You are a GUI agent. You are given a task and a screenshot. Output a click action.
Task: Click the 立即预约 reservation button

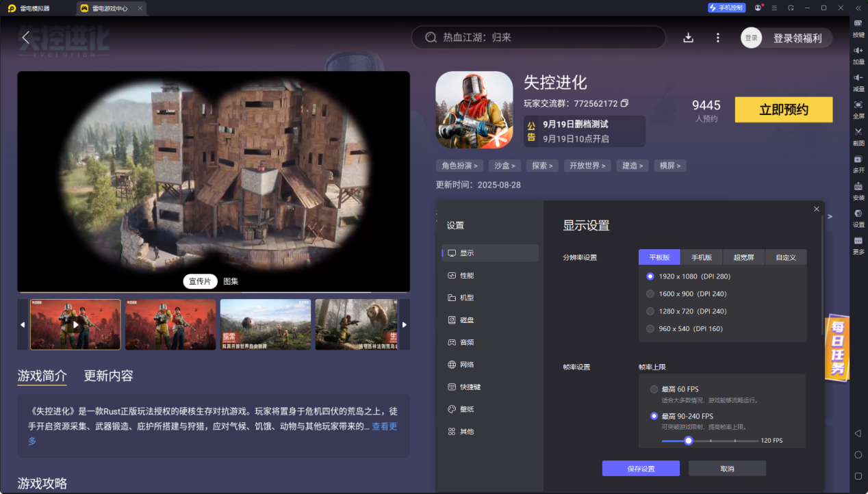pos(783,109)
